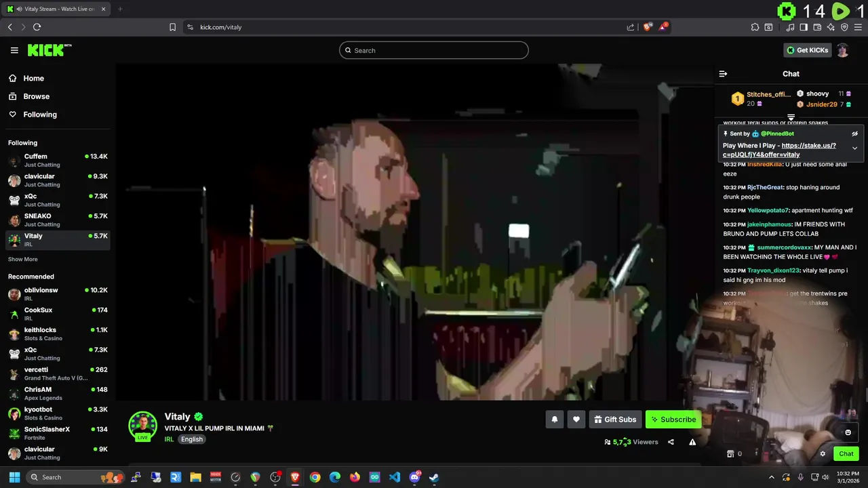Click the heart follow button
Image resolution: width=868 pixels, height=488 pixels.
pos(576,420)
